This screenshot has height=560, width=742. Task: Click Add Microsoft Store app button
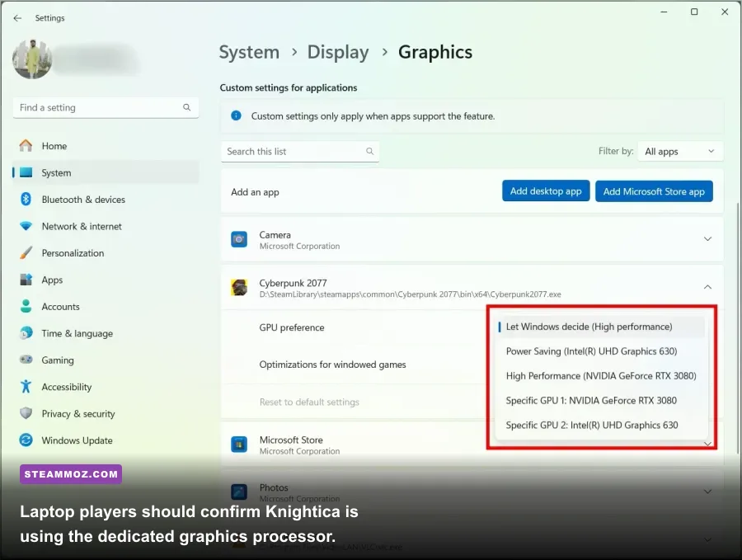click(x=654, y=191)
